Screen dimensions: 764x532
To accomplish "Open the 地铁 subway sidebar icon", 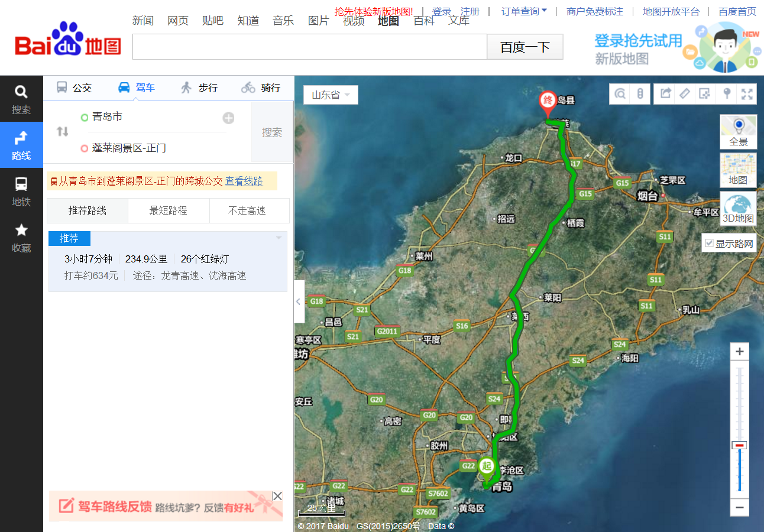I will (21, 191).
